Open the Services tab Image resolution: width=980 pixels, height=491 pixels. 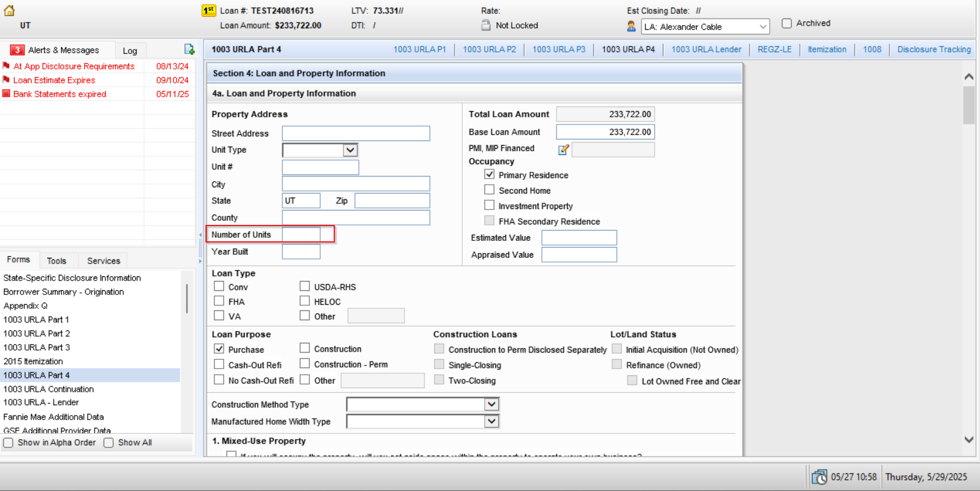(x=104, y=261)
